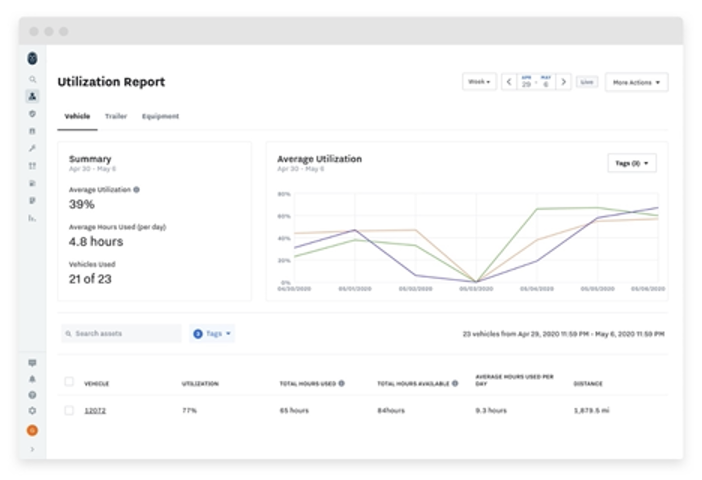Viewport: 702px width, 480px height.
Task: Expand the More Actions dropdown
Action: pos(636,82)
